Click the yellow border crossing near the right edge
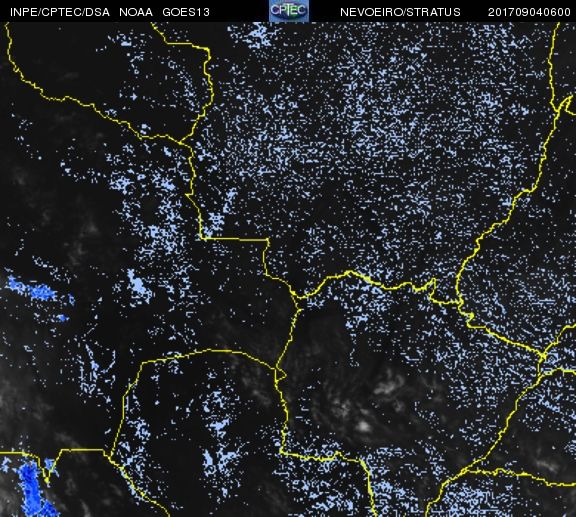576x517 pixels. pyautogui.click(x=543, y=356)
